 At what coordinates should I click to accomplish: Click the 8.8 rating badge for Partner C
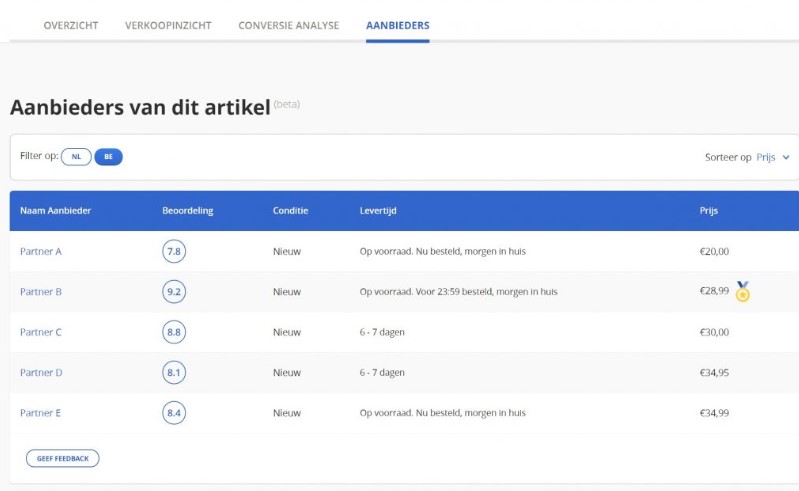pos(174,332)
